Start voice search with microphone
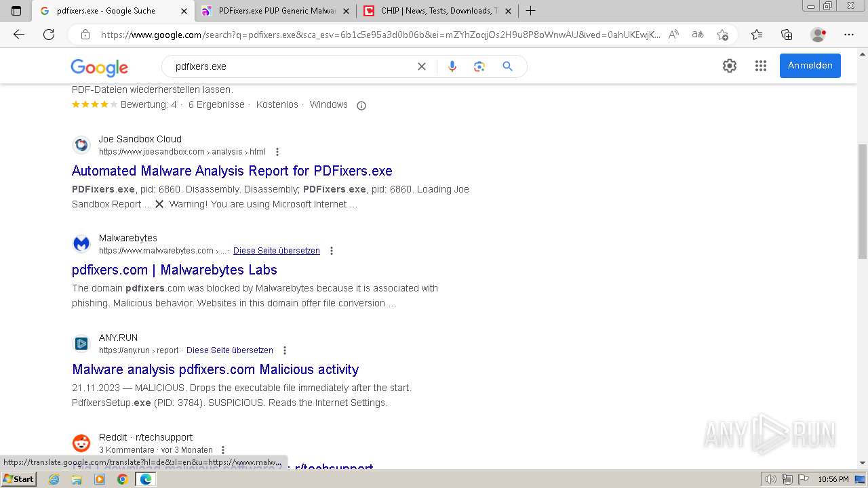Image resolution: width=868 pixels, height=488 pixels. pyautogui.click(x=452, y=66)
